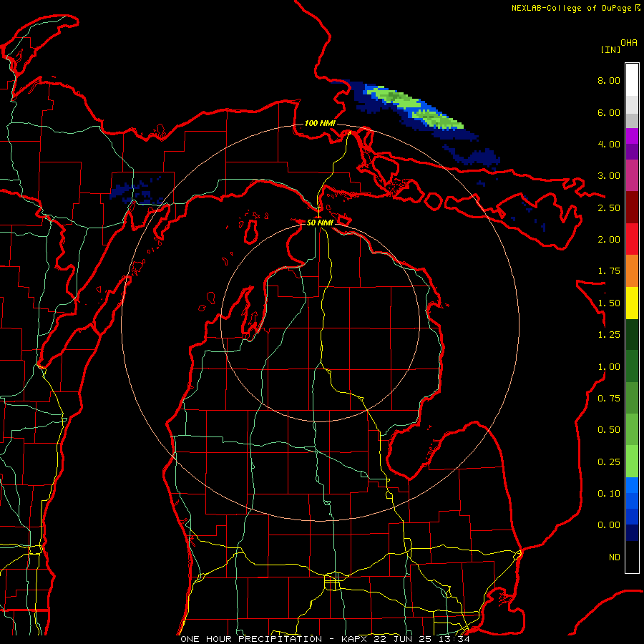The height and width of the screenshot is (644, 644).
Task: Pick the dark red swatch beside 2.50
Action: [x=632, y=208]
